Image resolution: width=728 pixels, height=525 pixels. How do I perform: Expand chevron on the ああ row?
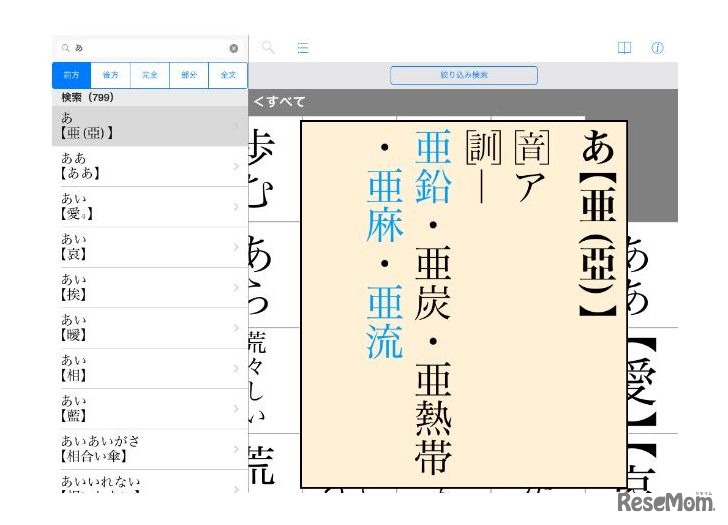tap(236, 166)
